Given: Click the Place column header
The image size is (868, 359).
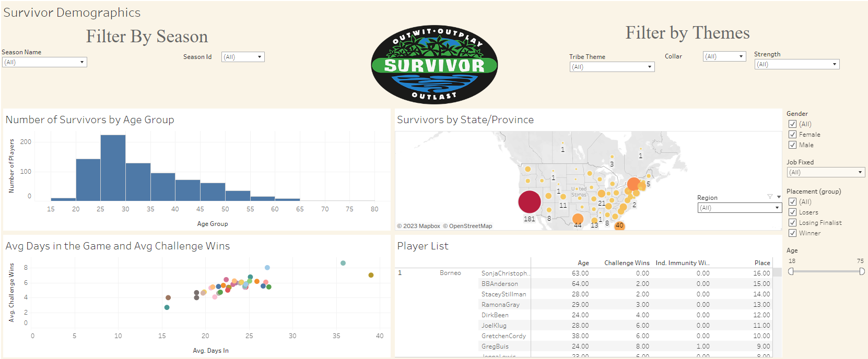Looking at the screenshot, I should click(x=762, y=263).
